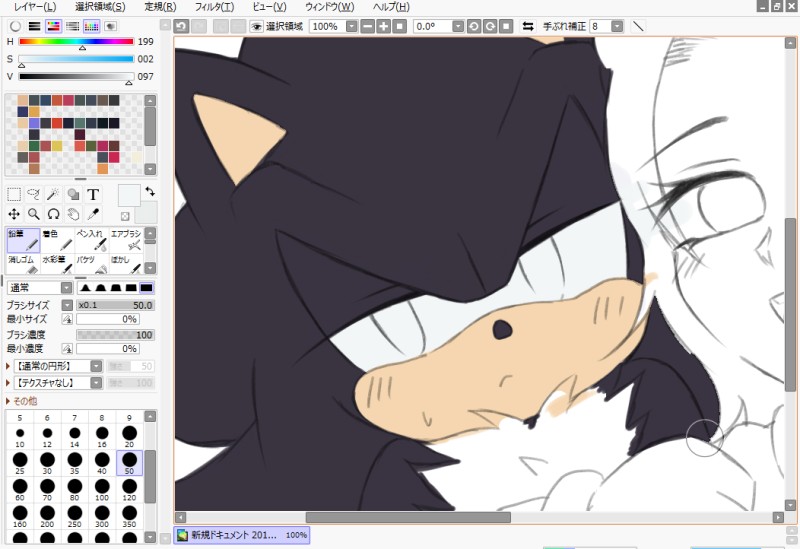Select the hand pan tool
800x549 pixels.
[x=73, y=214]
